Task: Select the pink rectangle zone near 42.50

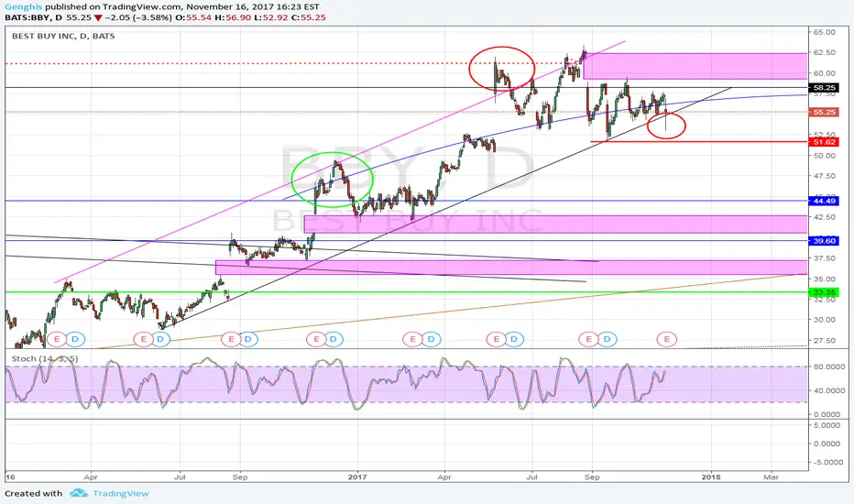Action: [555, 224]
